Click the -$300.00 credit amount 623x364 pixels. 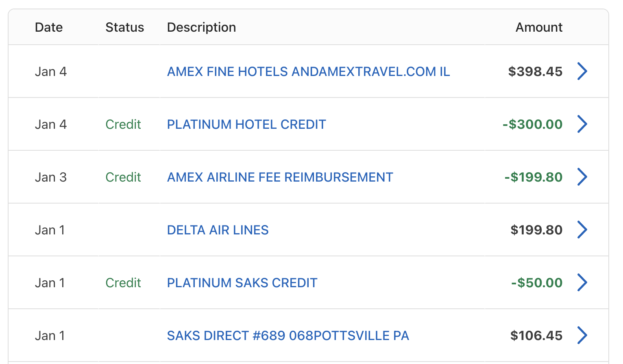click(533, 124)
